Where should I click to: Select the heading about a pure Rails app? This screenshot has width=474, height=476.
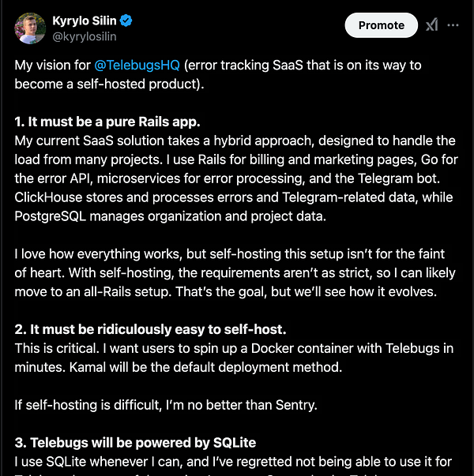coord(107,122)
